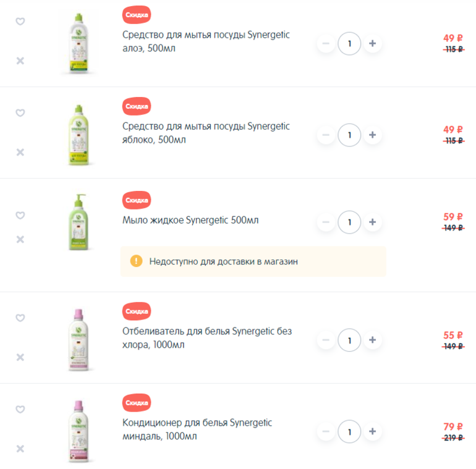Edit quantity field for Отбеливатель bleach
Screen dimensions: 476x469
[x=349, y=340]
